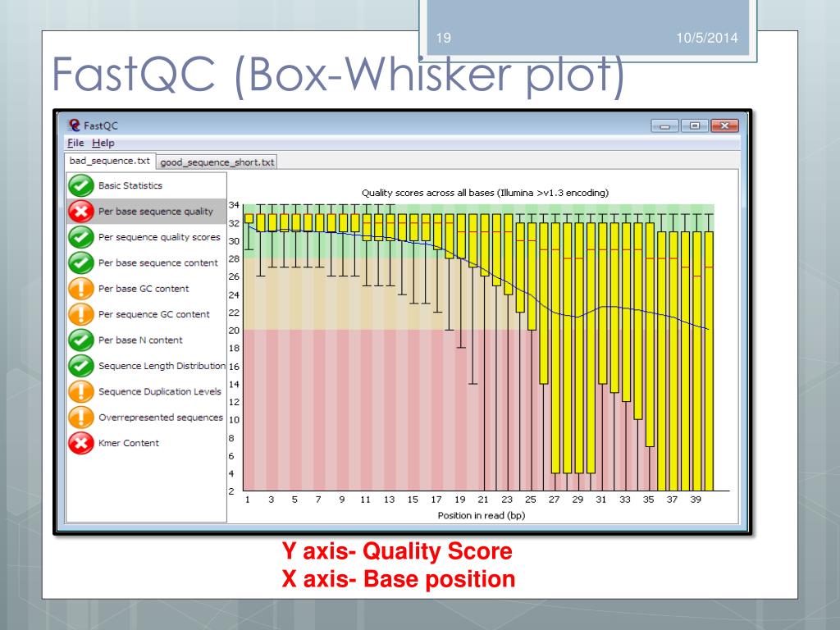840x630 pixels.
Task: Click the slide title FastQC (Box-Whisker plot)
Action: tap(338, 75)
